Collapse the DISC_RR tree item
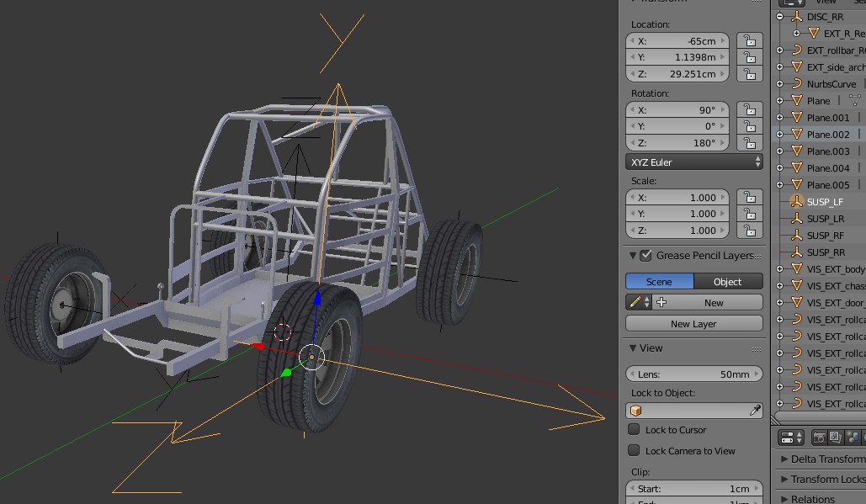866x504 pixels. pyautogui.click(x=780, y=17)
